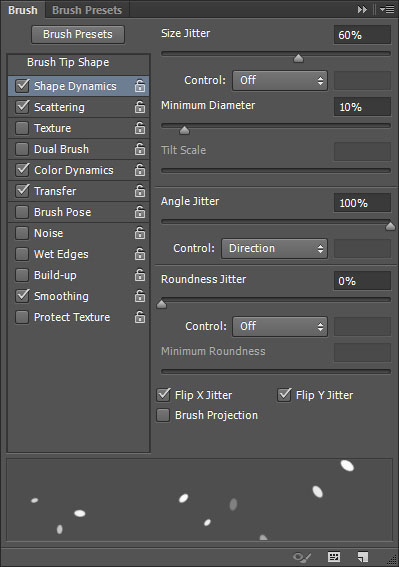399x567 pixels.
Task: Click the Size Jitter slider handle
Action: [298, 58]
